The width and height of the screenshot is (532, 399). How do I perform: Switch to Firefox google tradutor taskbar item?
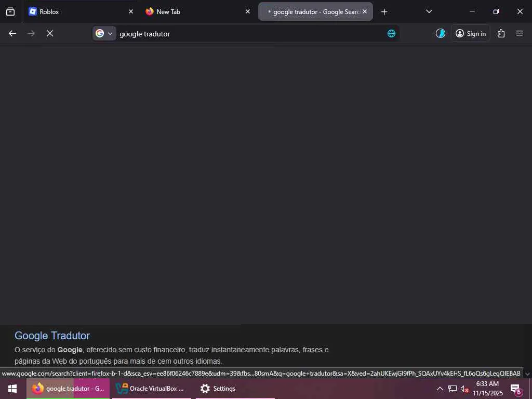(68, 389)
